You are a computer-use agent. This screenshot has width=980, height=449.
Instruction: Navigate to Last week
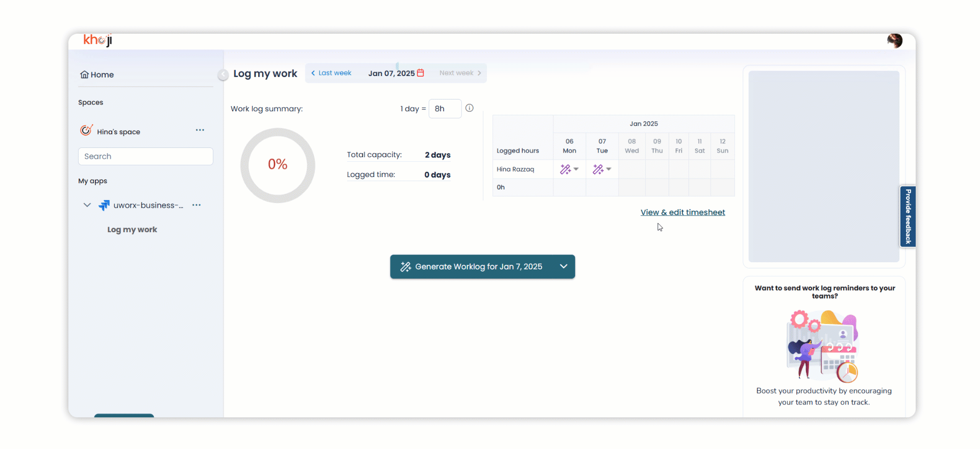[331, 73]
